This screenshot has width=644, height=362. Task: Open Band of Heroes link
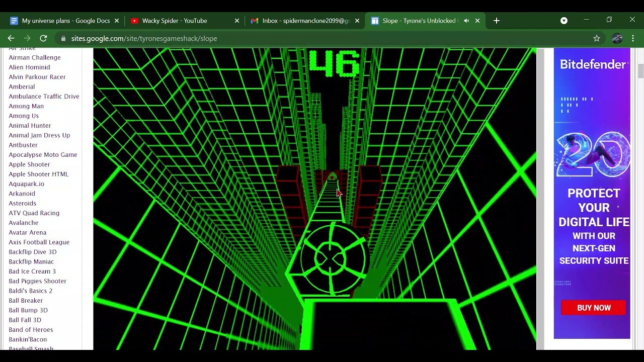(31, 330)
